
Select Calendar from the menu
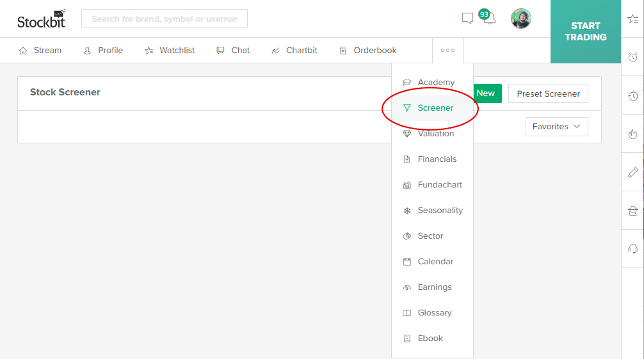433,262
